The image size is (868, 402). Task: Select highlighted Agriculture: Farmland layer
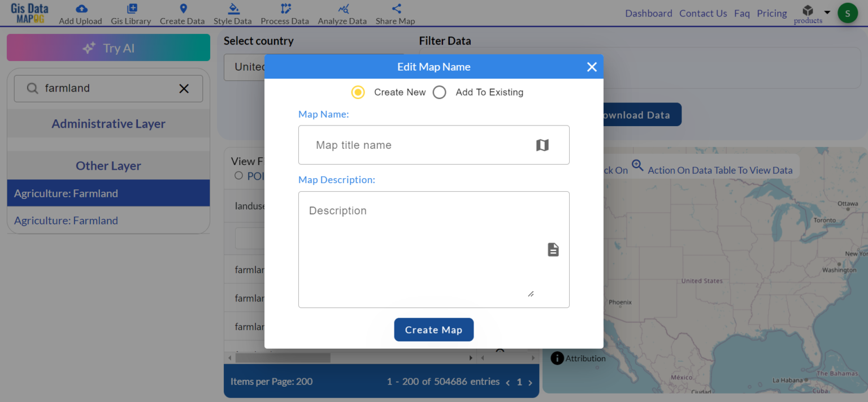[108, 193]
